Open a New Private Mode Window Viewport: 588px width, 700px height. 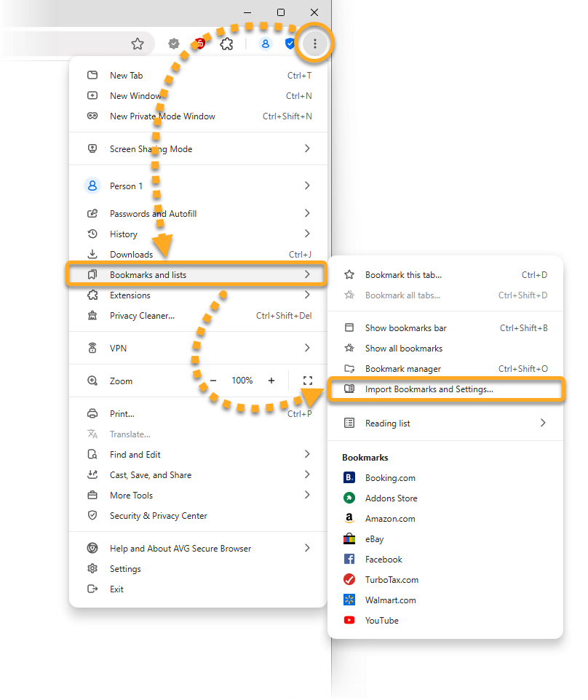[162, 116]
